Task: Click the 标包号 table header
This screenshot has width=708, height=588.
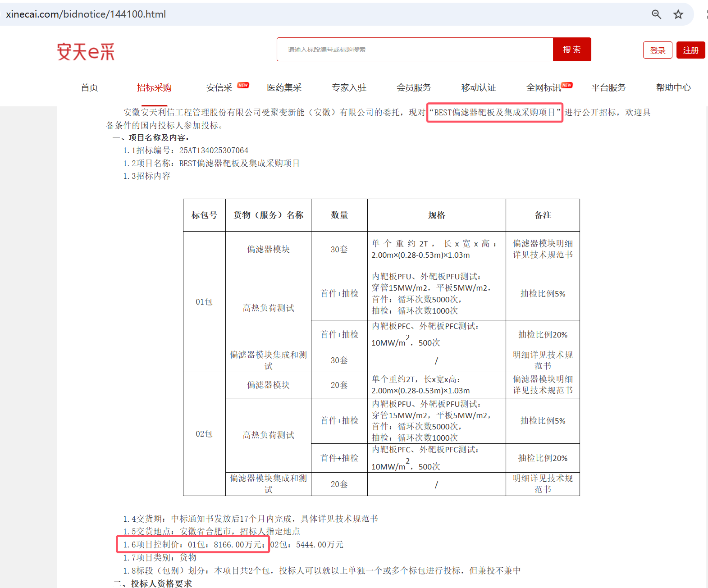Action: click(204, 215)
